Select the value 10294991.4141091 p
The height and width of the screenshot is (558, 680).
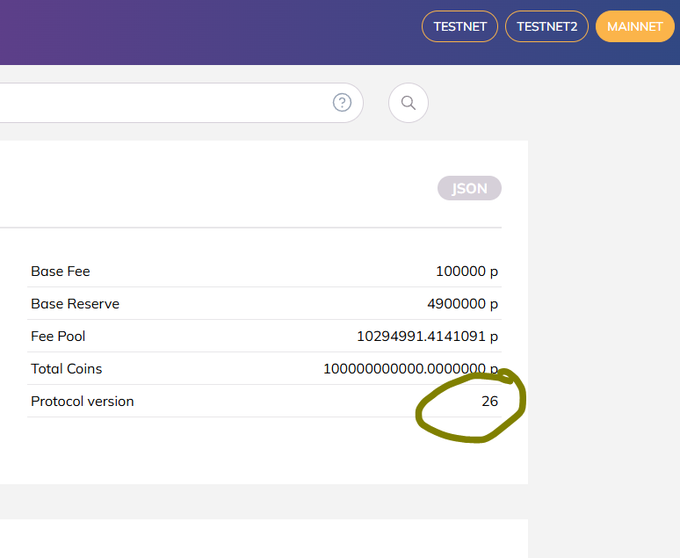[427, 336]
